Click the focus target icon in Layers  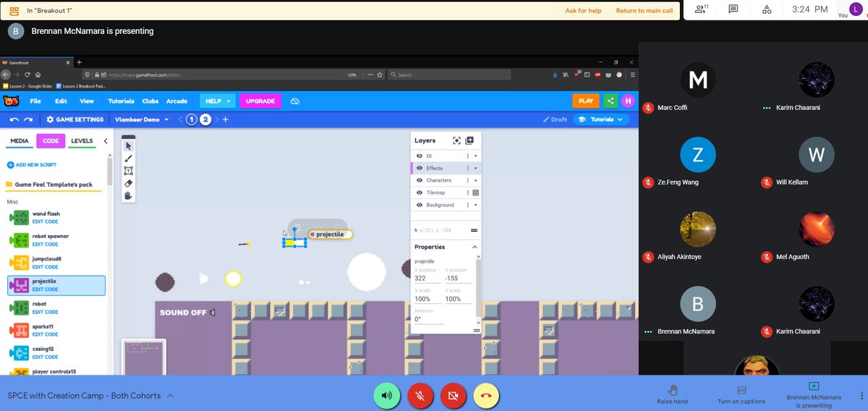point(456,140)
